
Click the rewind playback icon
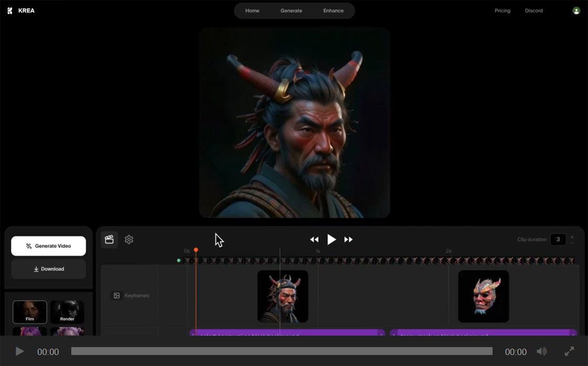[314, 239]
